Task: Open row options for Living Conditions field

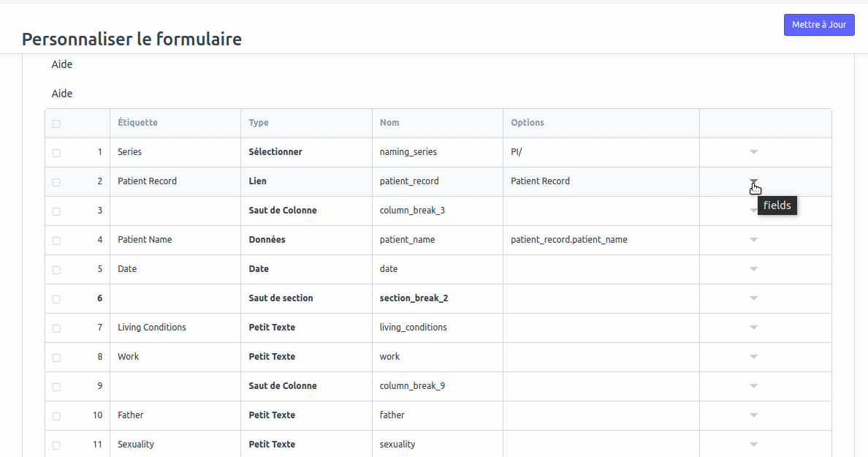Action: [x=753, y=327]
